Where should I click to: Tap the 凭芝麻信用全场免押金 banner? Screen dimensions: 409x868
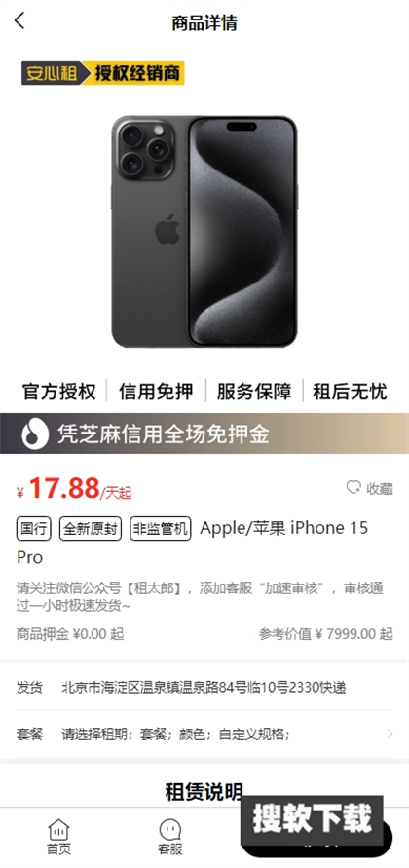point(204,434)
